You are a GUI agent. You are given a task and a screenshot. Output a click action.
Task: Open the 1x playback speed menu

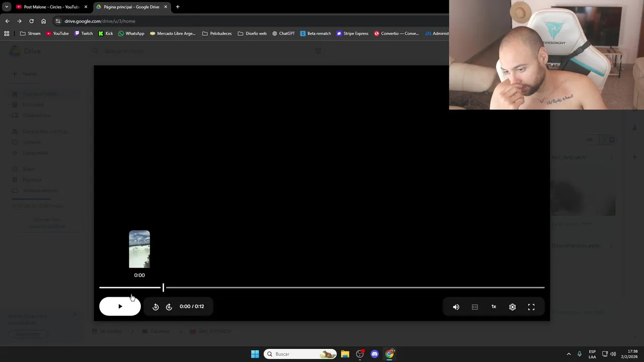point(494,307)
